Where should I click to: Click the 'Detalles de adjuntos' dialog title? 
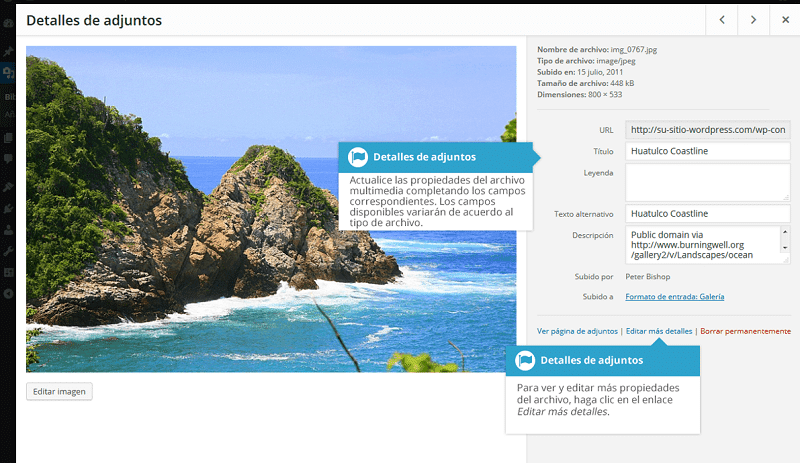(94, 20)
